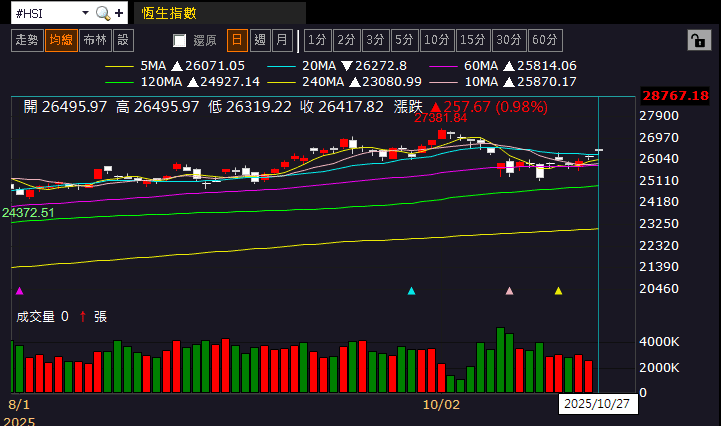Viewport: 721px width, 426px height.
Task: Open the #HSI symbol dropdown arrow
Action: (x=85, y=13)
